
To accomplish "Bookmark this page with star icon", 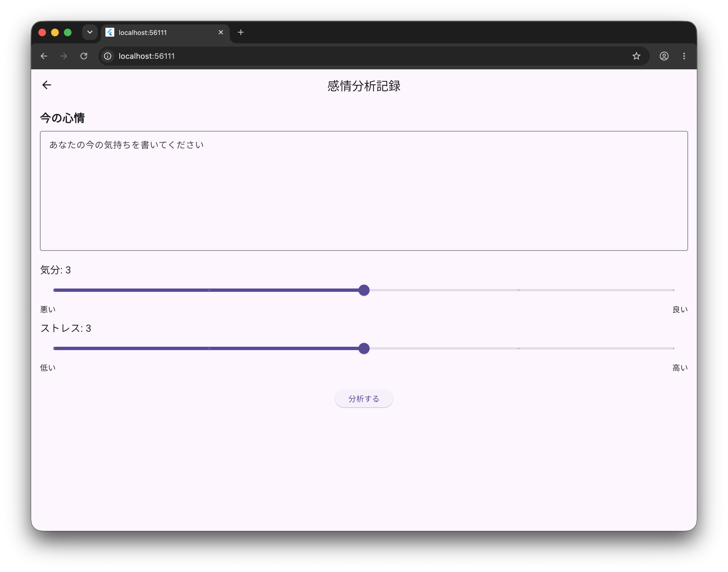I will [636, 56].
